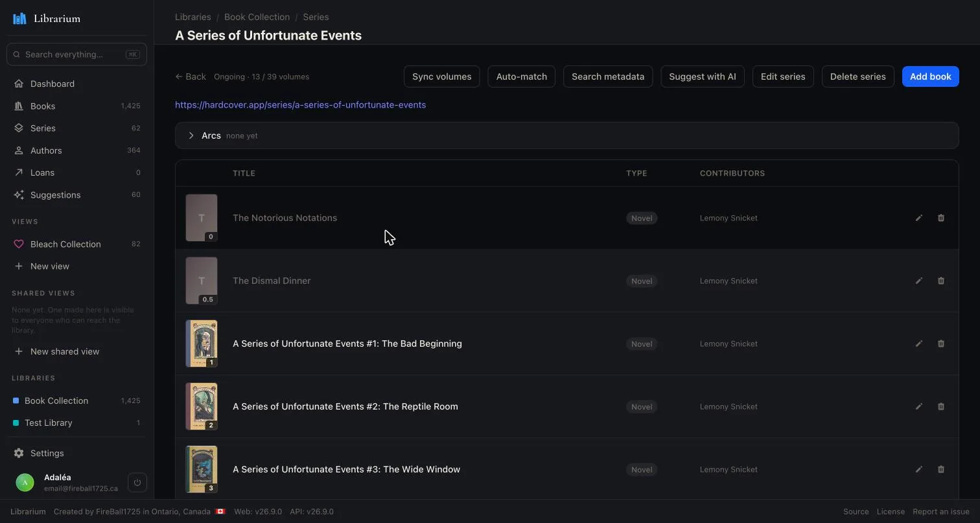Click the Auto-match button

click(522, 76)
